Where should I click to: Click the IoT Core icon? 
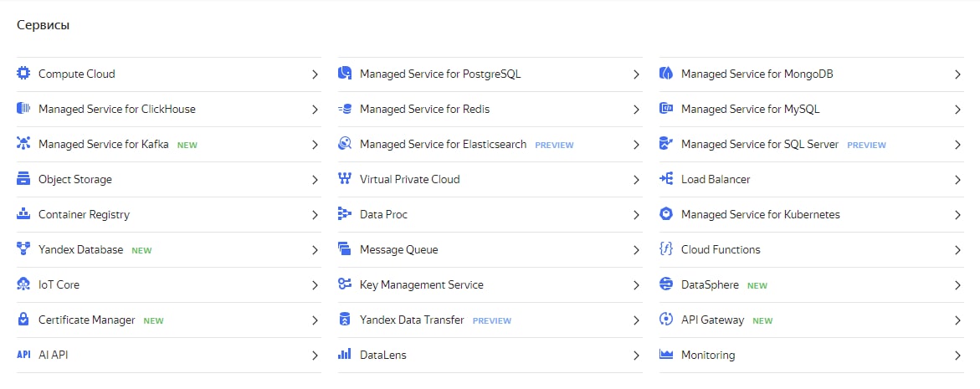[23, 284]
